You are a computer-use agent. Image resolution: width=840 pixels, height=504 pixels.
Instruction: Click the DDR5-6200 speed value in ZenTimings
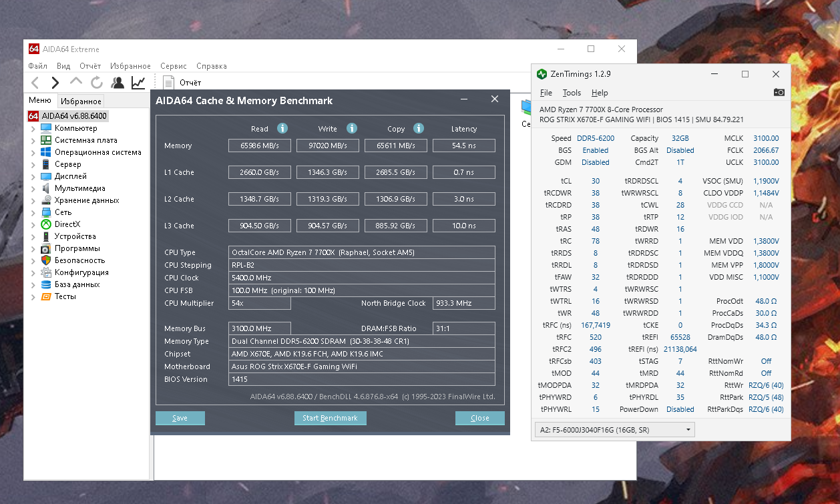pos(596,138)
